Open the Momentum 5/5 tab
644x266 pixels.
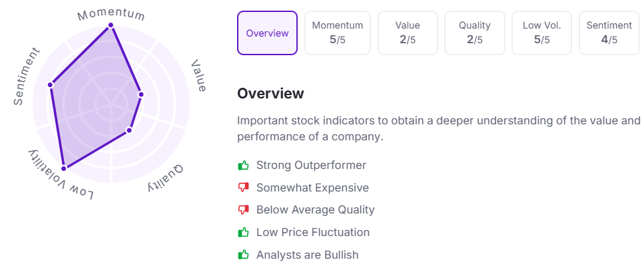click(337, 33)
